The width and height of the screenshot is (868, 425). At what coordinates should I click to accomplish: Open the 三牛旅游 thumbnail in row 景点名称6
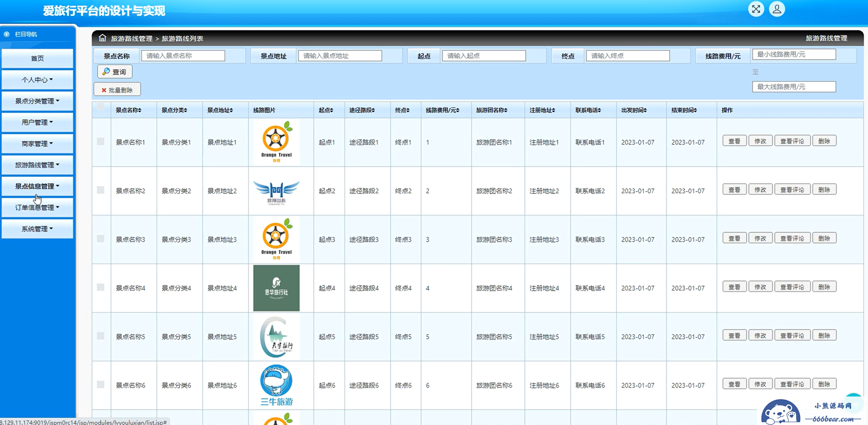pos(276,385)
